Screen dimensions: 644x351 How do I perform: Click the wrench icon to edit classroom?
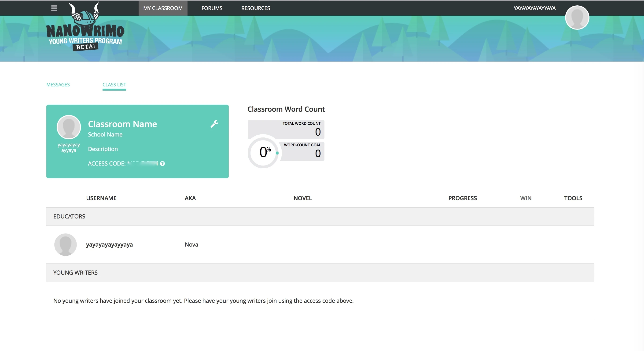(x=214, y=124)
